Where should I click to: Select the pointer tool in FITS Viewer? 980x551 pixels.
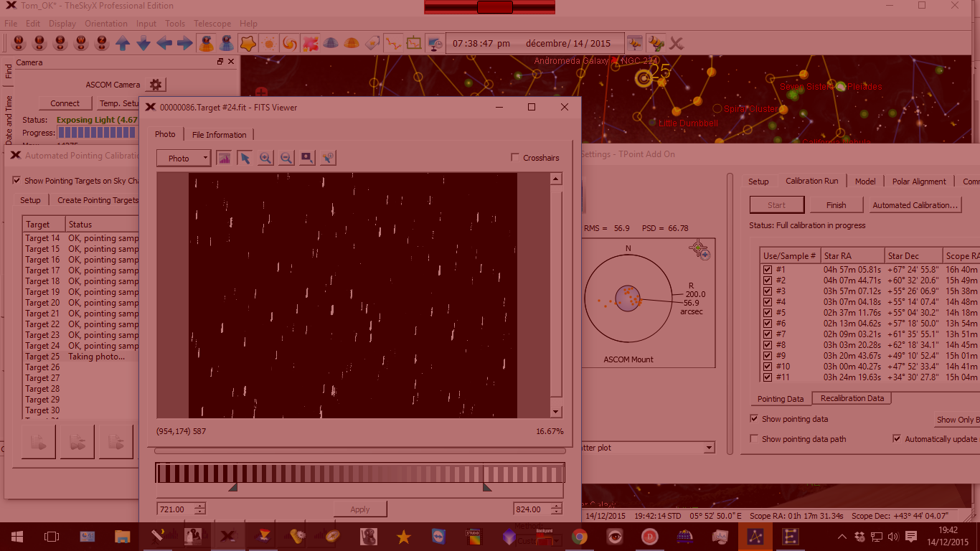point(245,158)
